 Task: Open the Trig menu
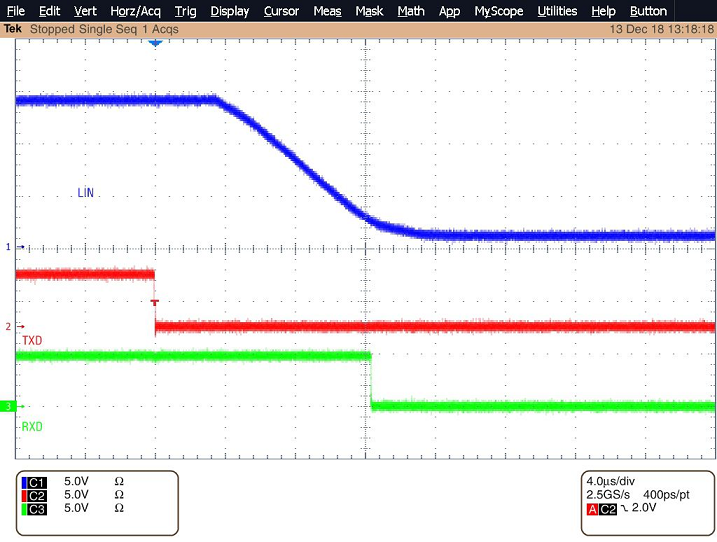click(186, 11)
